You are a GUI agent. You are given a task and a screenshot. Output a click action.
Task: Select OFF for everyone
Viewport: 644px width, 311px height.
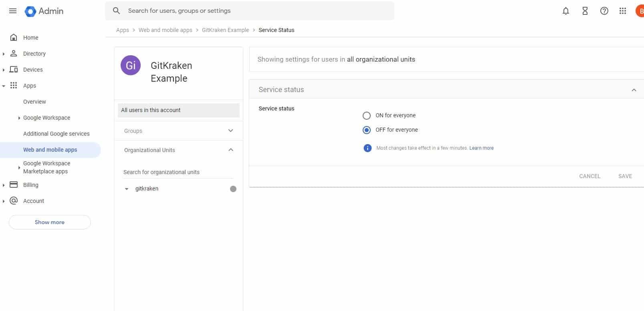[367, 130]
